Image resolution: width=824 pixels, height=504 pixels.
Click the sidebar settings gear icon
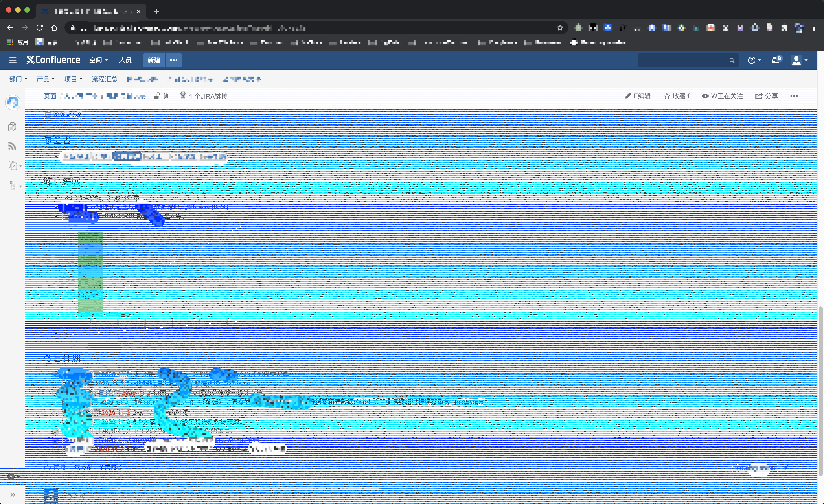11,476
